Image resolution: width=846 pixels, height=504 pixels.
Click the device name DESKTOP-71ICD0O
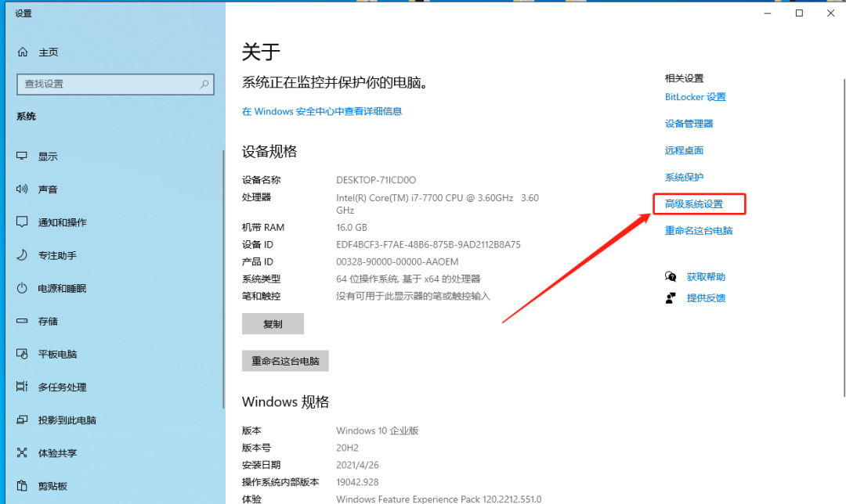[376, 179]
